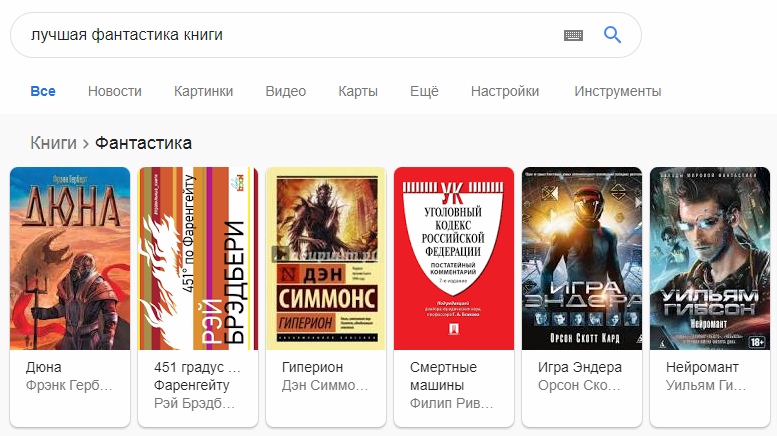Image resolution: width=777 pixels, height=436 pixels.
Task: Select the 451 градус по Фаренгейту cover
Action: (198, 258)
